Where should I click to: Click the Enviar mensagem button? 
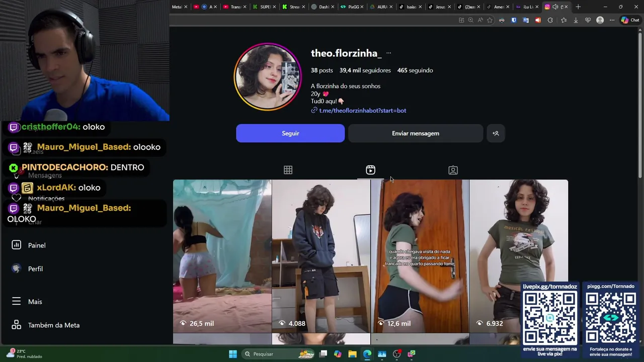tap(416, 133)
